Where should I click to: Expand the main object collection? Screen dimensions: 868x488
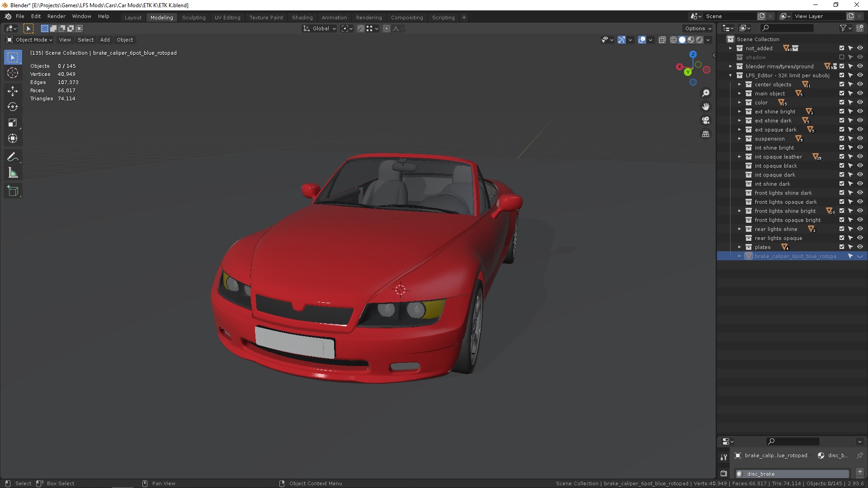pos(740,94)
